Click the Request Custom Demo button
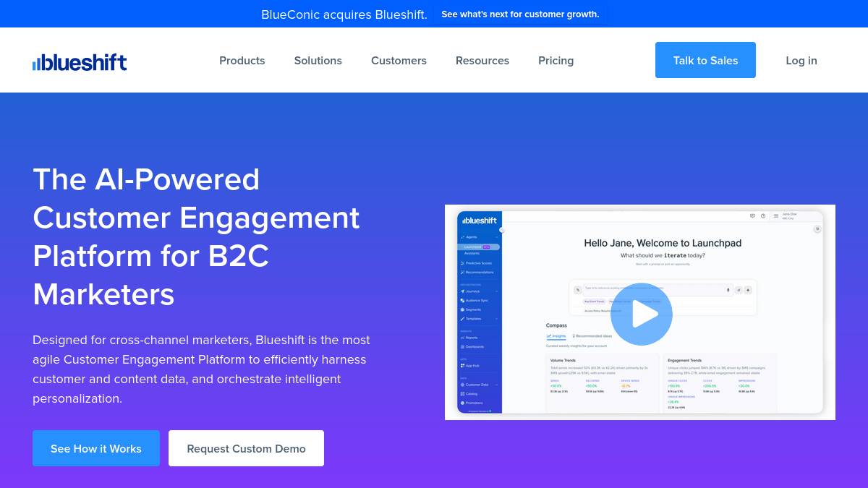Screen dimensions: 868x488 coord(246,448)
